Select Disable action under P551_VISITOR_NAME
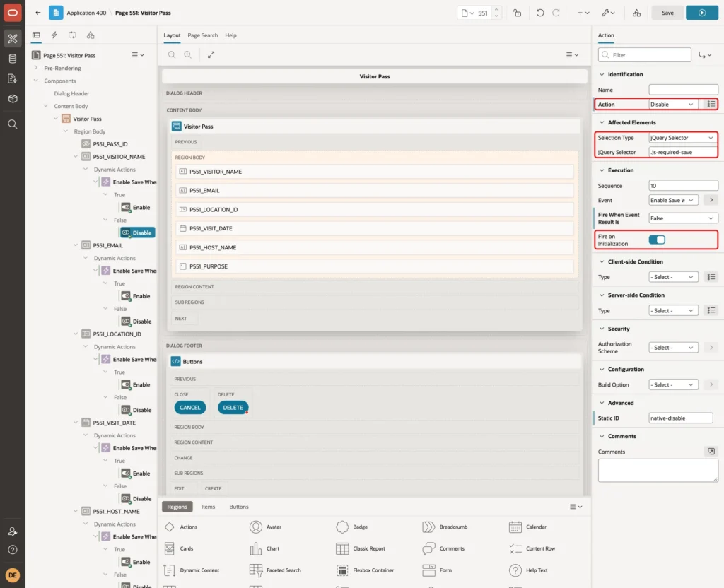724x588 pixels. point(137,233)
